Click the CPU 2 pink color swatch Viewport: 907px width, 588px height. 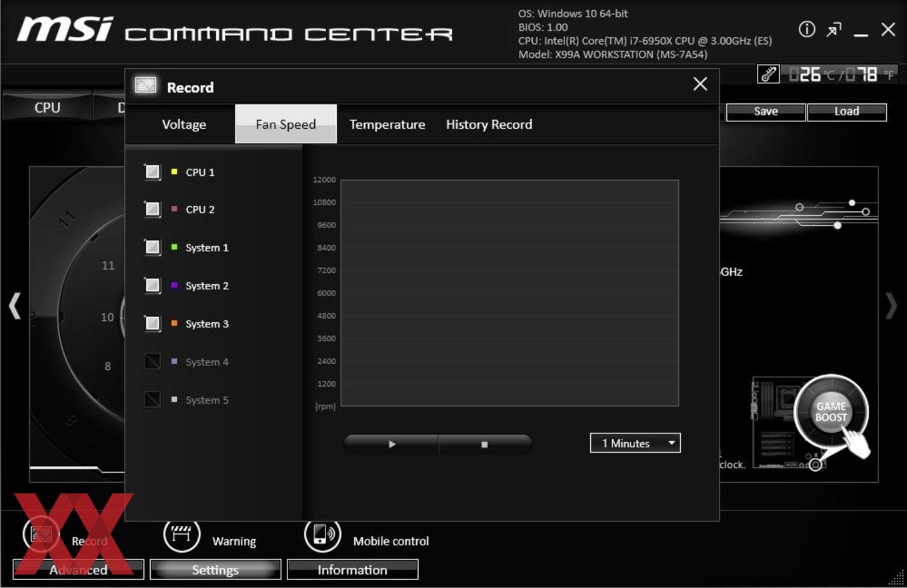[174, 209]
